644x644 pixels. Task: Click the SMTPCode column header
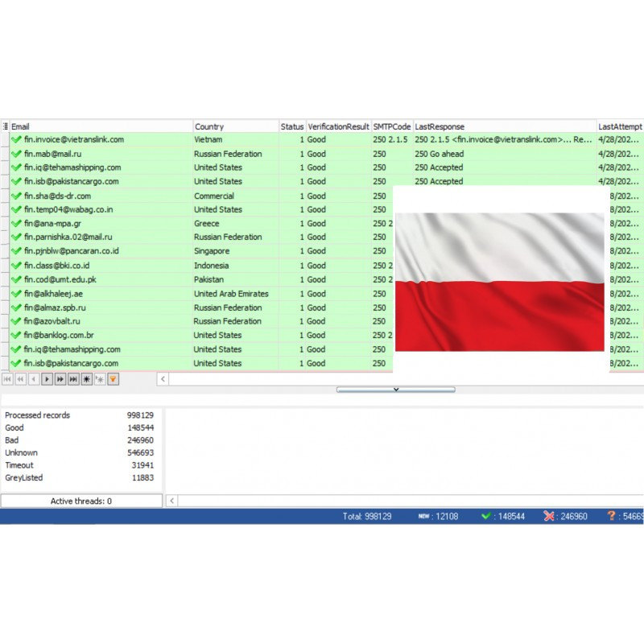coord(391,126)
